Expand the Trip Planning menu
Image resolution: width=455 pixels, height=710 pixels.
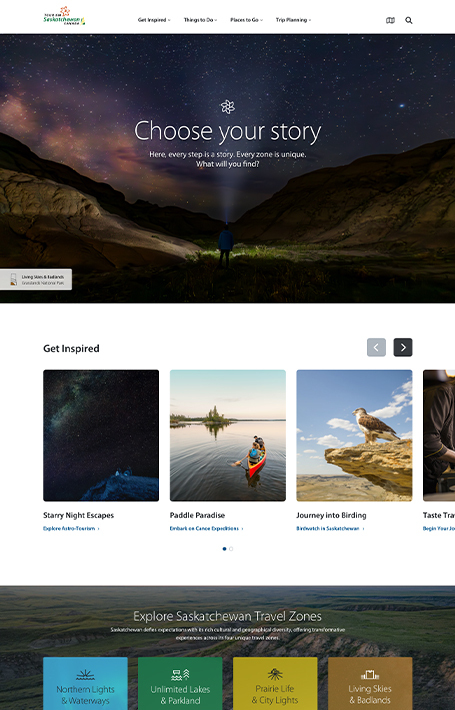[293, 20]
